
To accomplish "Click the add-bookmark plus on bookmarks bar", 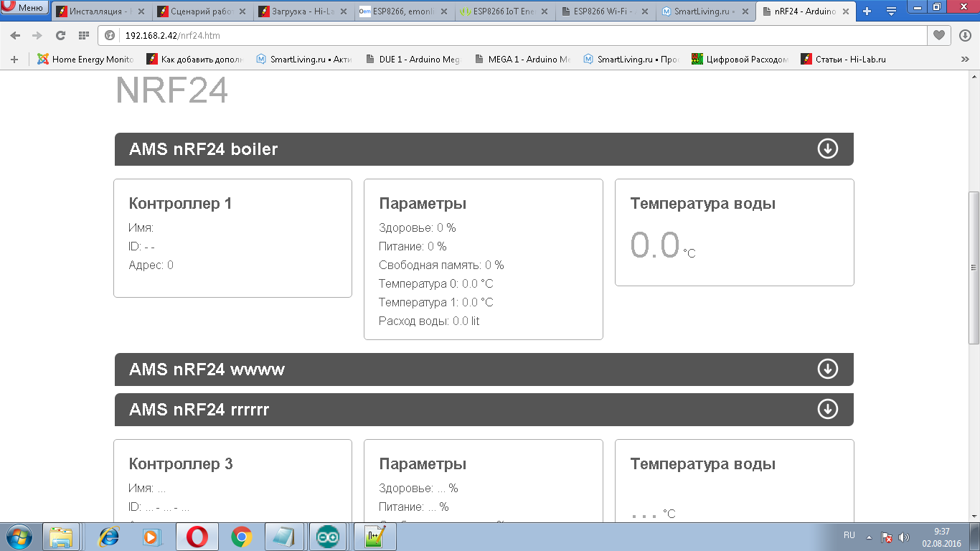I will click(14, 60).
